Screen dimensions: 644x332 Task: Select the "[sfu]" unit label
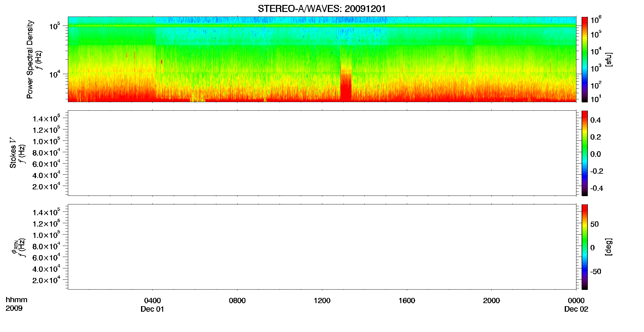point(608,59)
